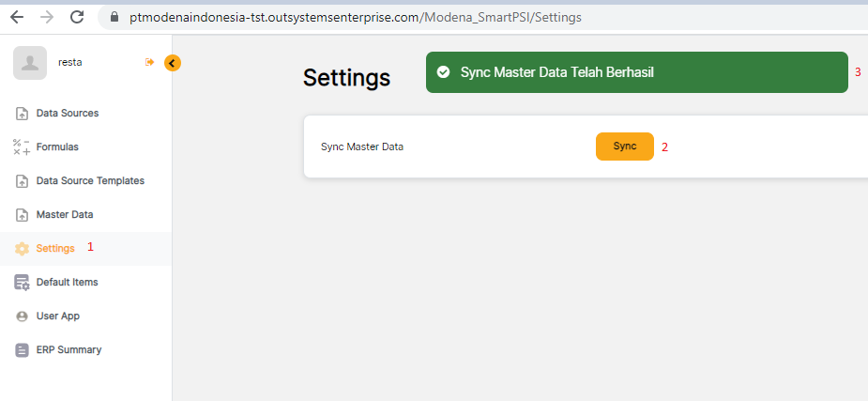The image size is (868, 401).
Task: Select the ERP Summary menu label
Action: coord(69,350)
